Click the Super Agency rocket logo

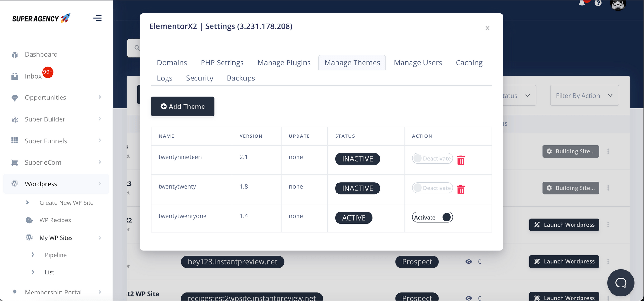pos(41,18)
